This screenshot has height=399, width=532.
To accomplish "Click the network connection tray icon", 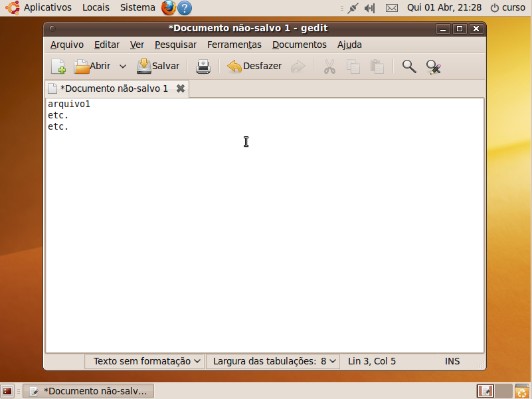I will tap(353, 8).
